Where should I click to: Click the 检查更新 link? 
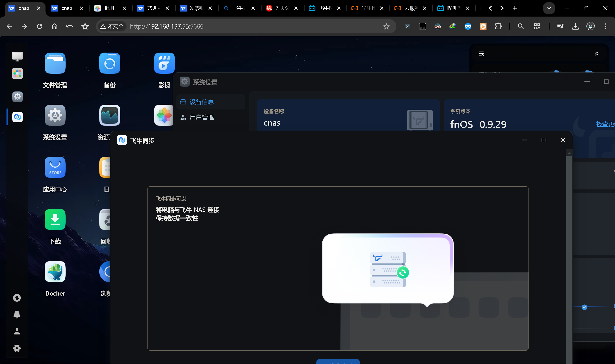tap(605, 124)
